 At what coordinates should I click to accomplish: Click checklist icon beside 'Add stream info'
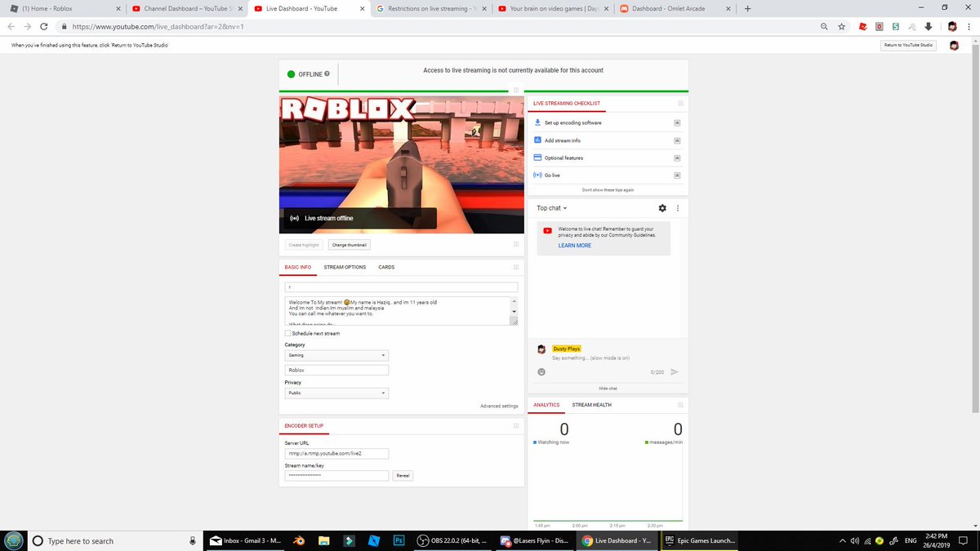[x=677, y=140]
